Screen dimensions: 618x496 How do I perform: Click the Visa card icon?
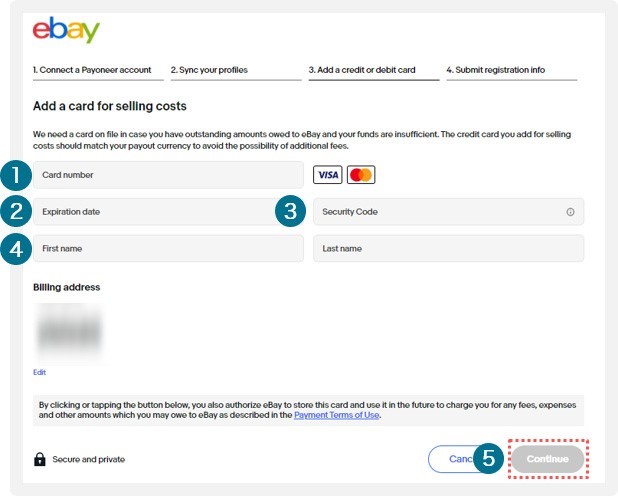[328, 175]
